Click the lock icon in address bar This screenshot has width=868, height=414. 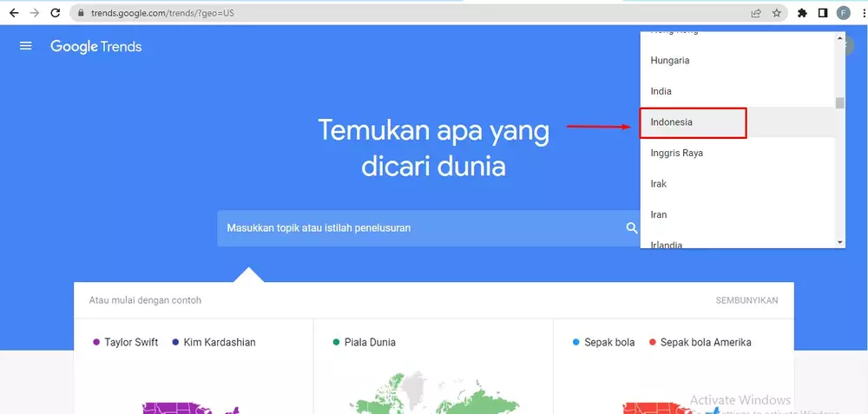81,13
